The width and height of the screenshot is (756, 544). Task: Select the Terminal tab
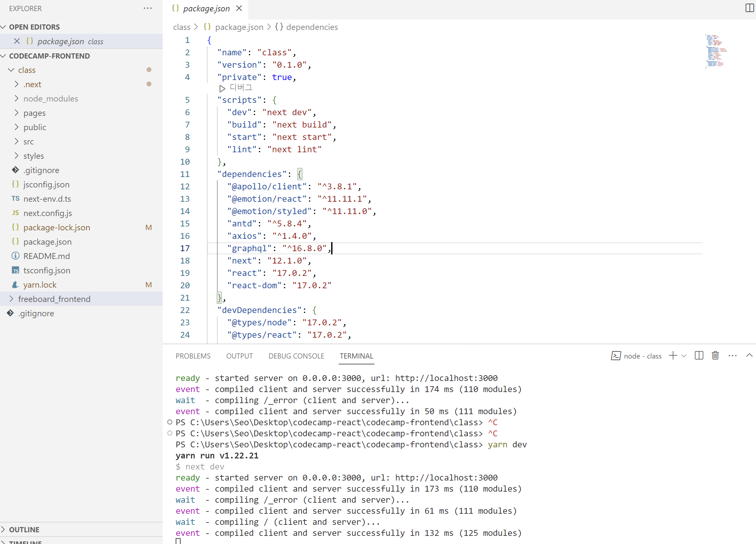356,356
